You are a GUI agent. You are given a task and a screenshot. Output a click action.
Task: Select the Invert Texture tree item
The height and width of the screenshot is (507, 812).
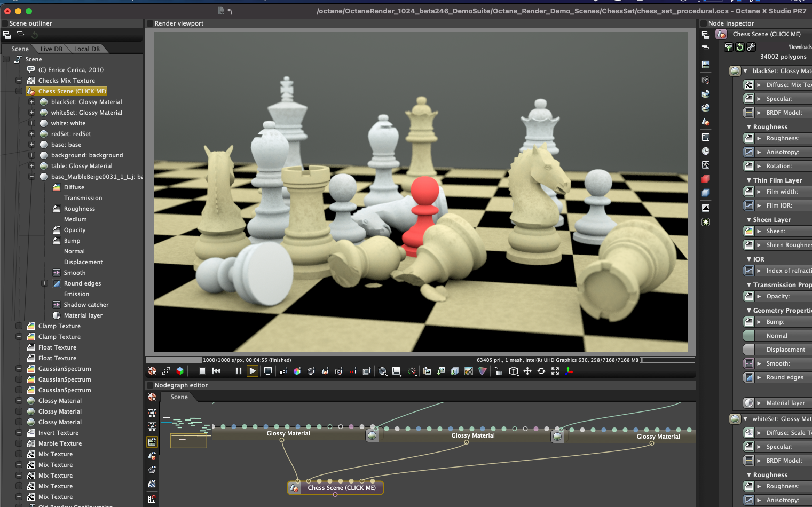(58, 433)
